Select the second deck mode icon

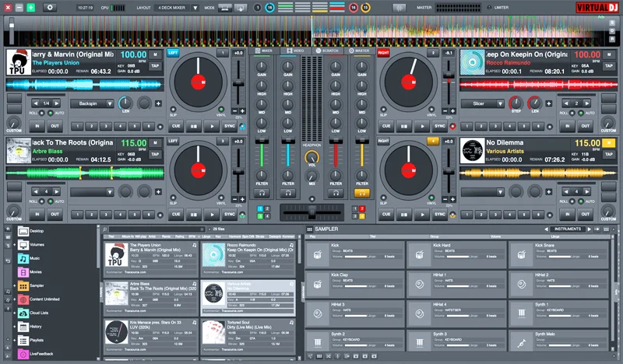241,8
